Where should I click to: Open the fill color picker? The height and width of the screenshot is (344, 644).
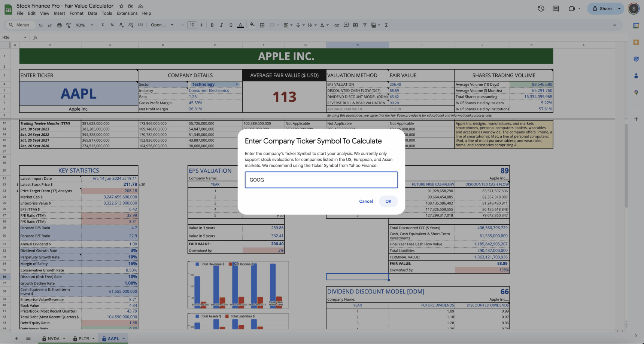click(252, 25)
